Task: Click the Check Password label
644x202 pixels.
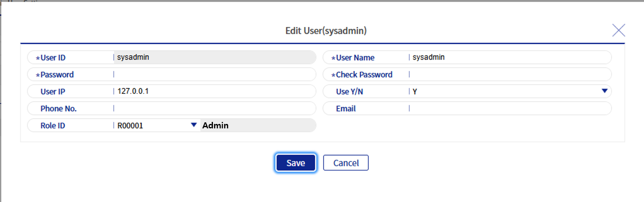Action: click(364, 75)
